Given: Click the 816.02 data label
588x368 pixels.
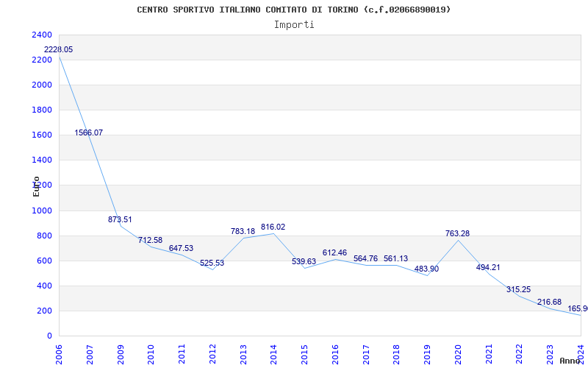Looking at the screenshot, I should tap(273, 227).
